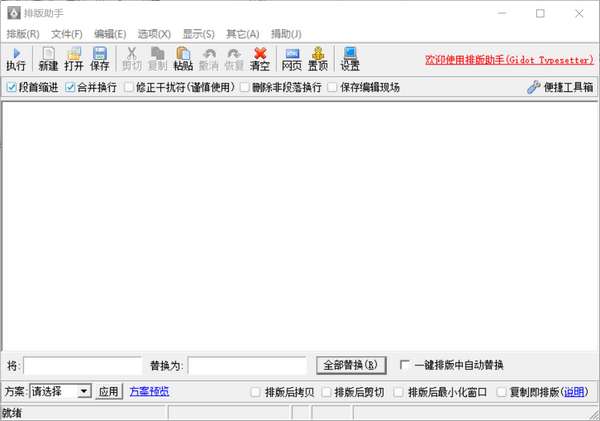Click the 应用 scheme button
The width and height of the screenshot is (600, 421).
[x=109, y=392]
